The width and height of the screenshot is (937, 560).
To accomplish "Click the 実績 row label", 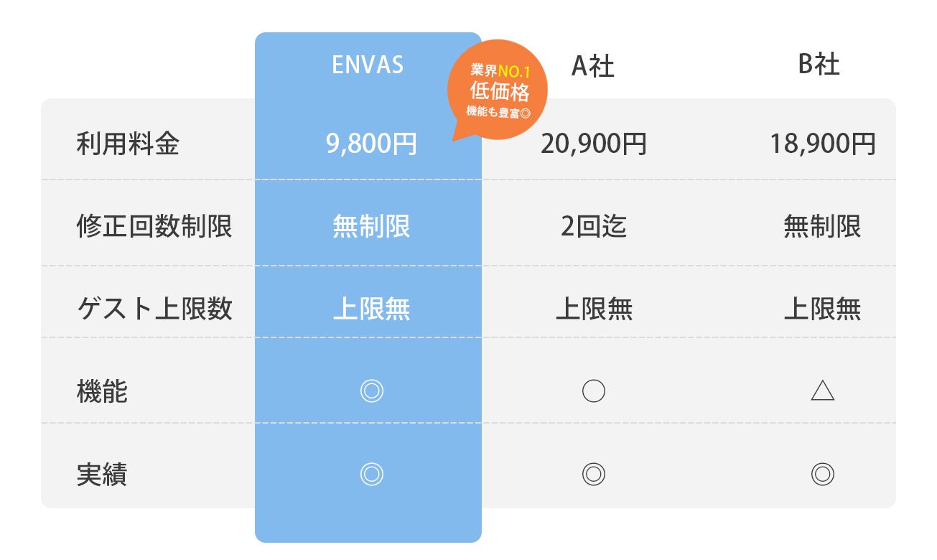I will tap(102, 475).
